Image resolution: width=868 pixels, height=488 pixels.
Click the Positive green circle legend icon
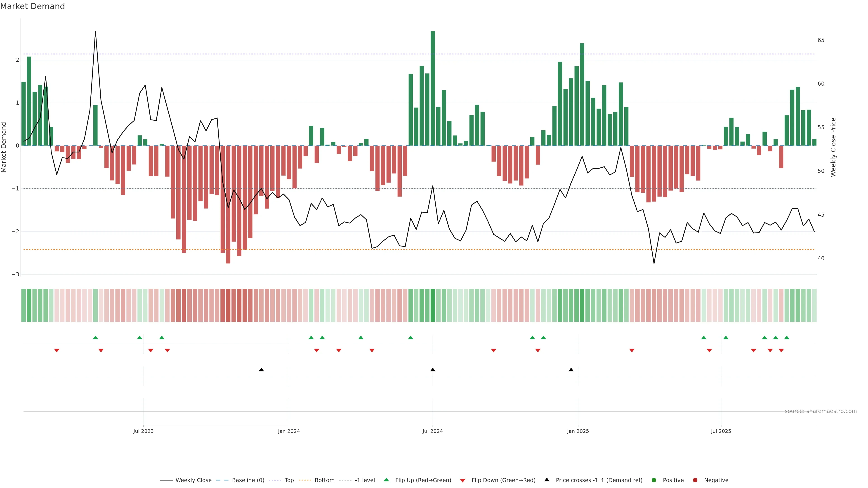pos(654,480)
